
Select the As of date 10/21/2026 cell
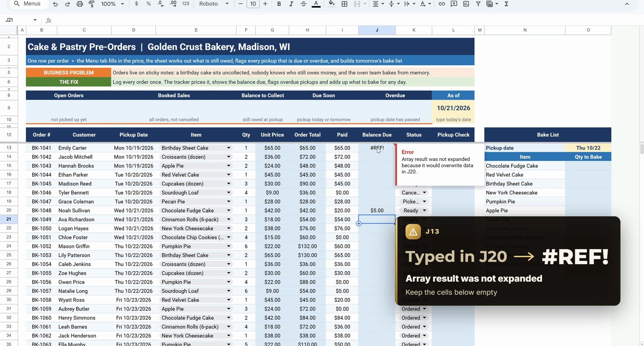coord(453,108)
